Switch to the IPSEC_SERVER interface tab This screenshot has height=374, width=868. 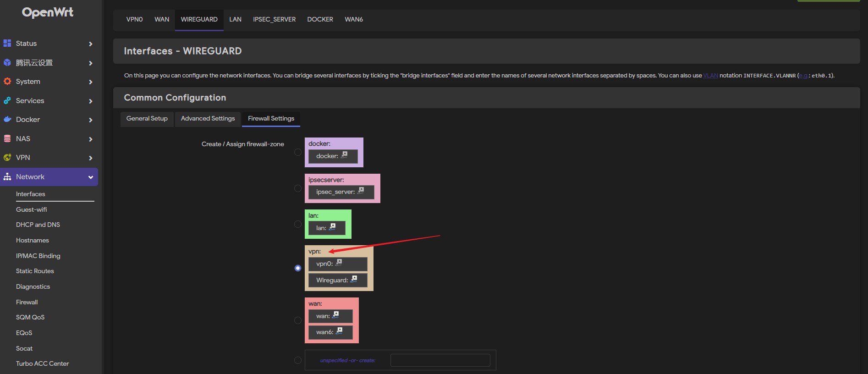[x=274, y=19]
